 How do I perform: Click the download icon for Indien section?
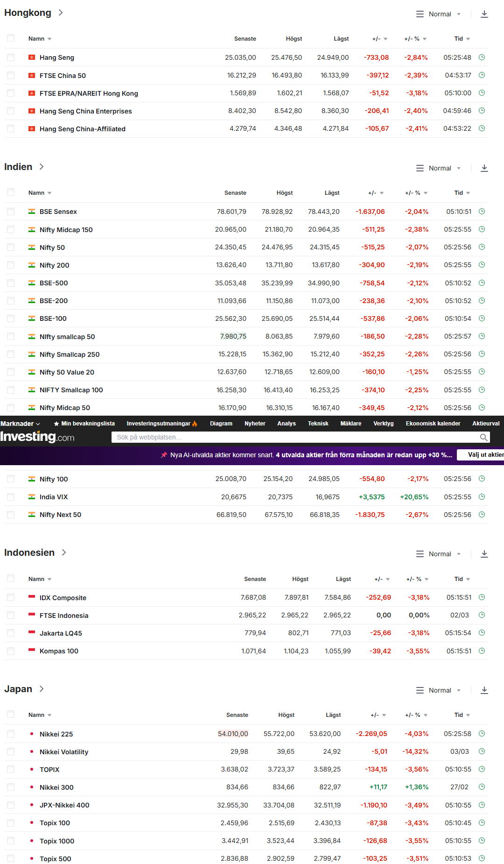coord(484,168)
